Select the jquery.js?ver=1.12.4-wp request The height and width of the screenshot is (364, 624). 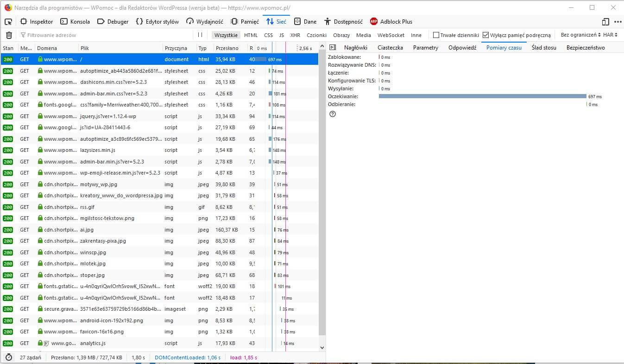coord(159,116)
